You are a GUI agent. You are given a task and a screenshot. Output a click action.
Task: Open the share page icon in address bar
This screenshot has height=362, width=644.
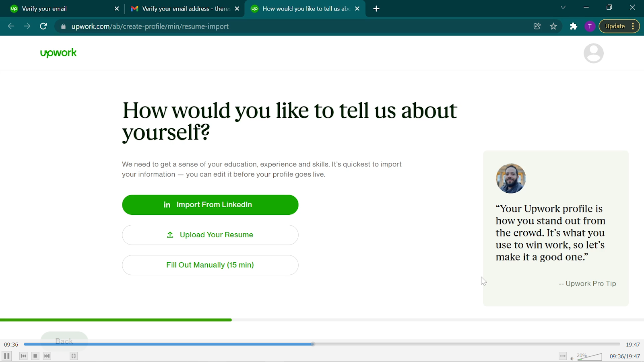(537, 26)
